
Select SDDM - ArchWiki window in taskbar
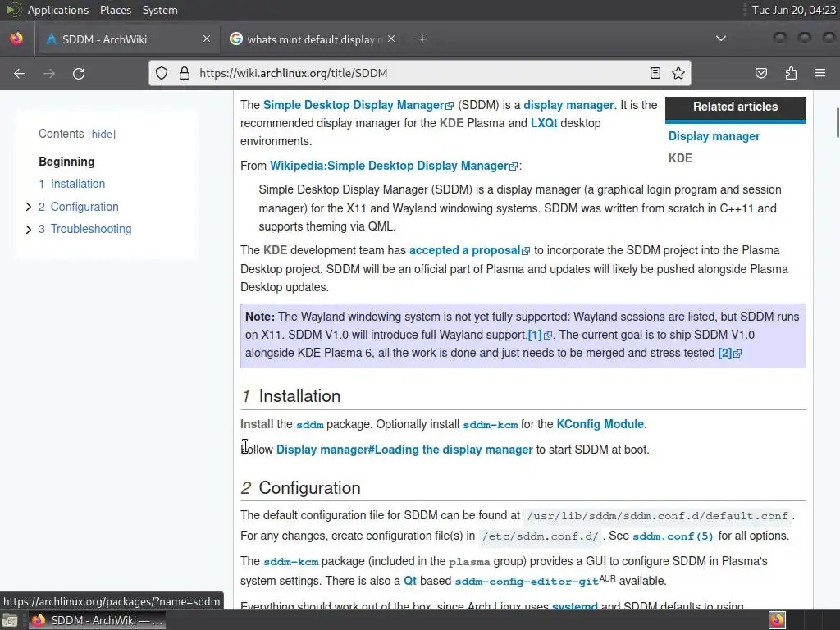(97, 620)
